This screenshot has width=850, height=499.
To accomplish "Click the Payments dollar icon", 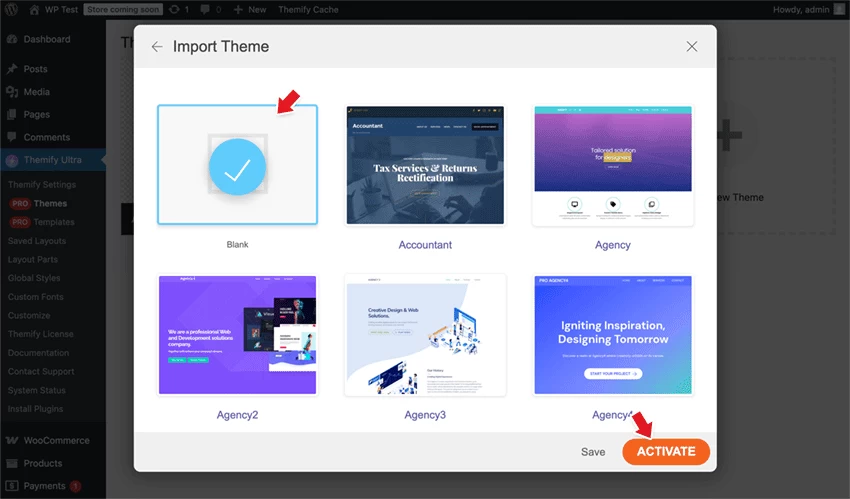I will 12,486.
